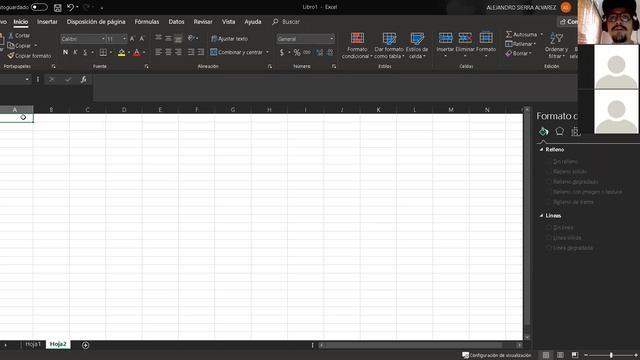640x360 pixels.
Task: Toggle the Autoguardado switch
Action: click(x=39, y=7)
